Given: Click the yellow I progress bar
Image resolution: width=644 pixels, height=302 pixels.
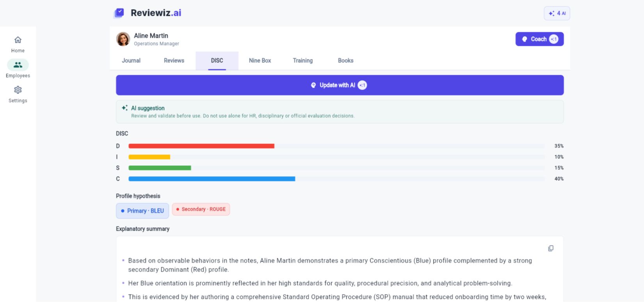Looking at the screenshot, I should 149,157.
